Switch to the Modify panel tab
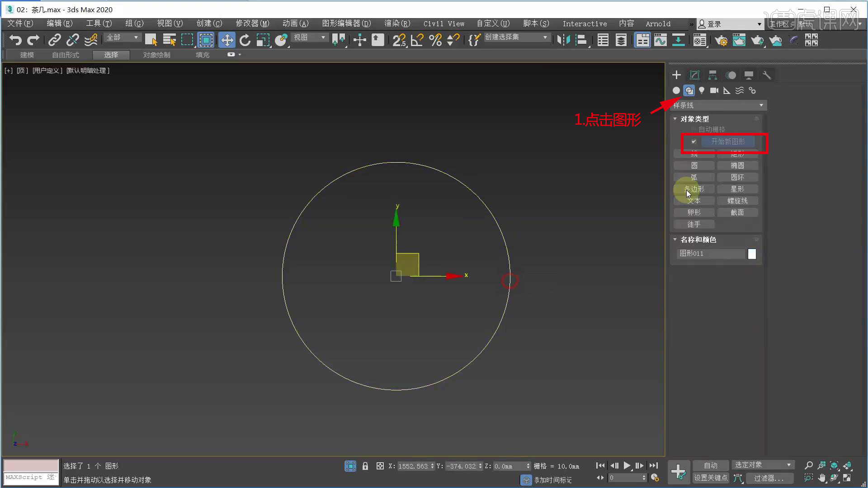Viewport: 868px width, 488px height. [x=694, y=75]
